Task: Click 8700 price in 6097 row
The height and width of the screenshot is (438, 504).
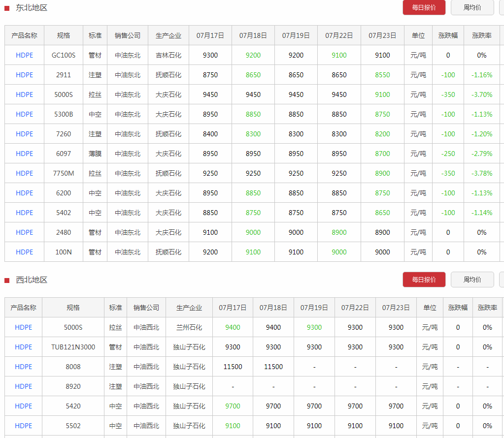Action: pyautogui.click(x=382, y=154)
